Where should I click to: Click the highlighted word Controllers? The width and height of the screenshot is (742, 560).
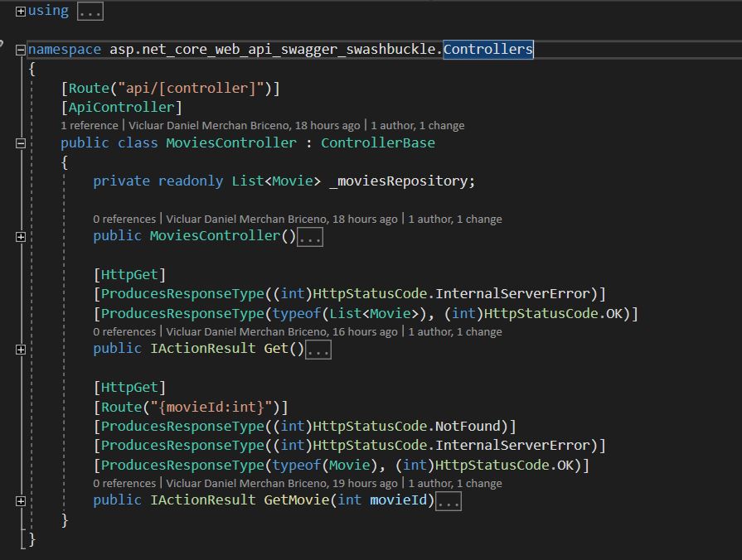pyautogui.click(x=487, y=49)
